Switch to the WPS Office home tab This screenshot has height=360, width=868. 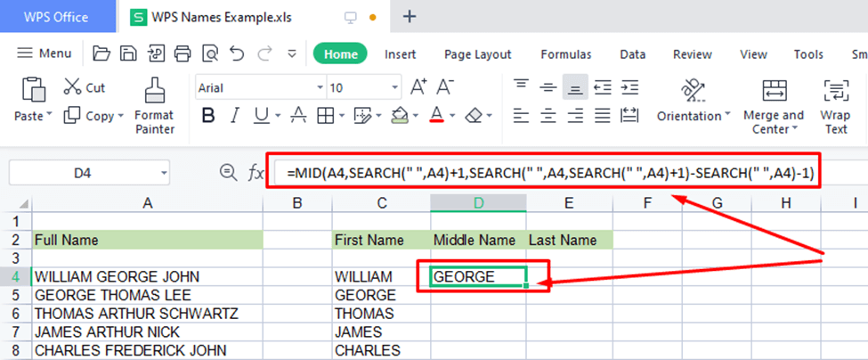tap(56, 17)
